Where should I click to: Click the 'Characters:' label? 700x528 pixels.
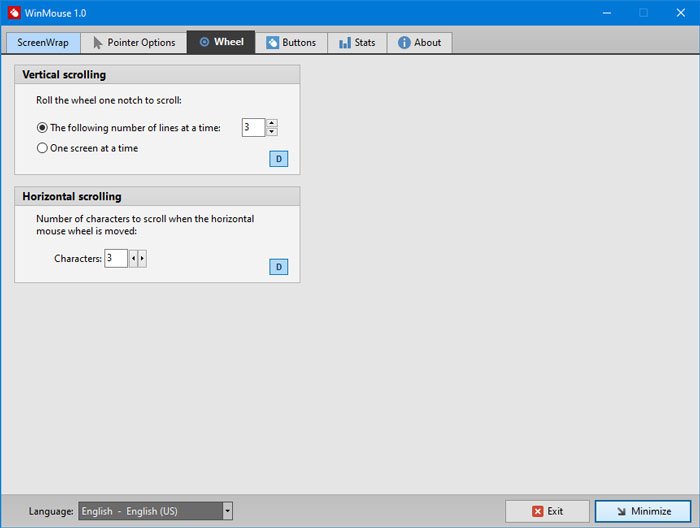tap(78, 258)
